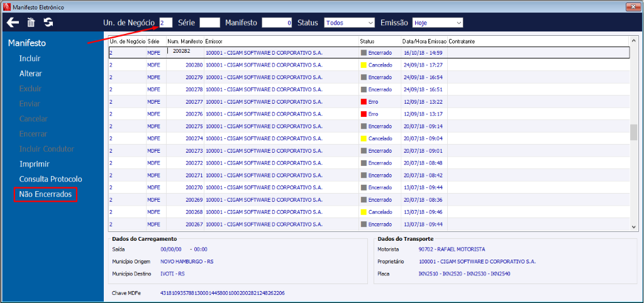The height and width of the screenshot is (303, 644).
Task: Click the Encerrar menu option
Action: (x=33, y=135)
